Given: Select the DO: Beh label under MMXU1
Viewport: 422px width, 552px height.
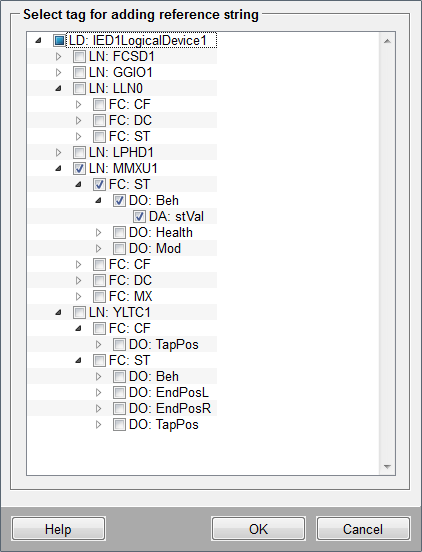Looking at the screenshot, I should (154, 200).
